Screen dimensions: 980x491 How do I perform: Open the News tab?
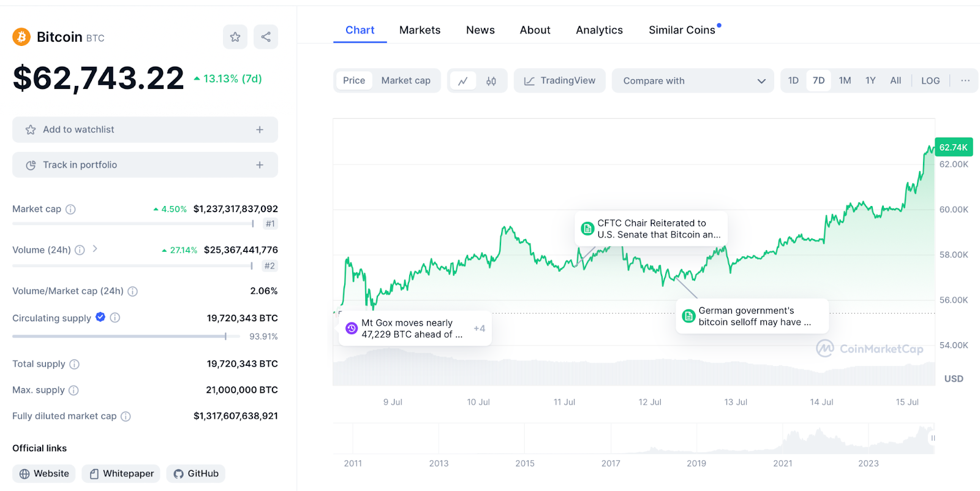(480, 30)
